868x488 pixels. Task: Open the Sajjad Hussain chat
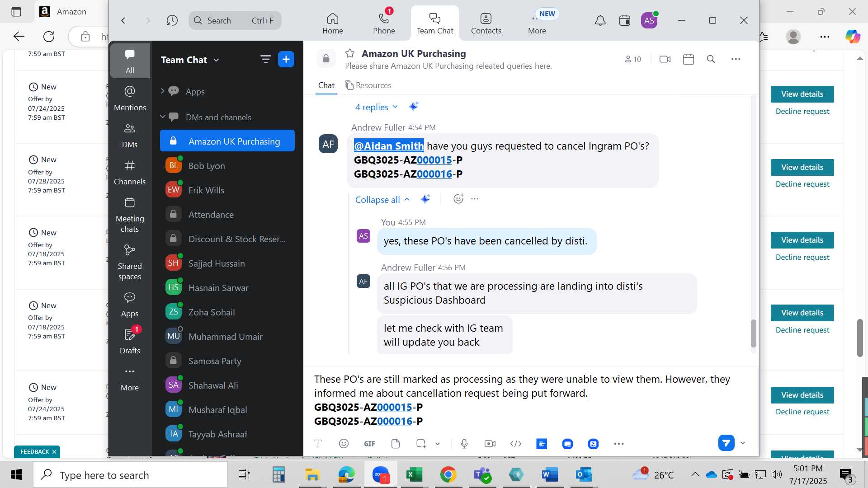pyautogui.click(x=227, y=263)
